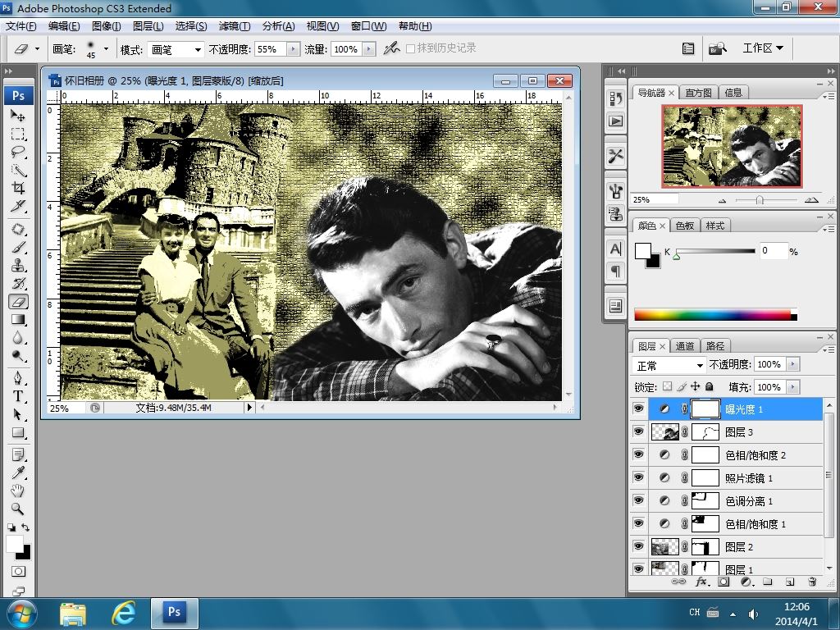Add a layer style (fx)
The image size is (840, 630).
point(701,582)
